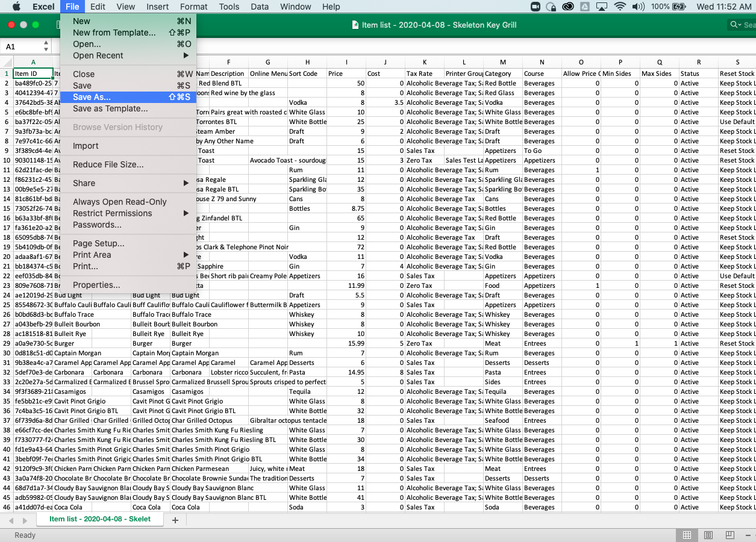Screen dimensions: 756x542
Task: Open the Format menu
Action: click(x=193, y=7)
